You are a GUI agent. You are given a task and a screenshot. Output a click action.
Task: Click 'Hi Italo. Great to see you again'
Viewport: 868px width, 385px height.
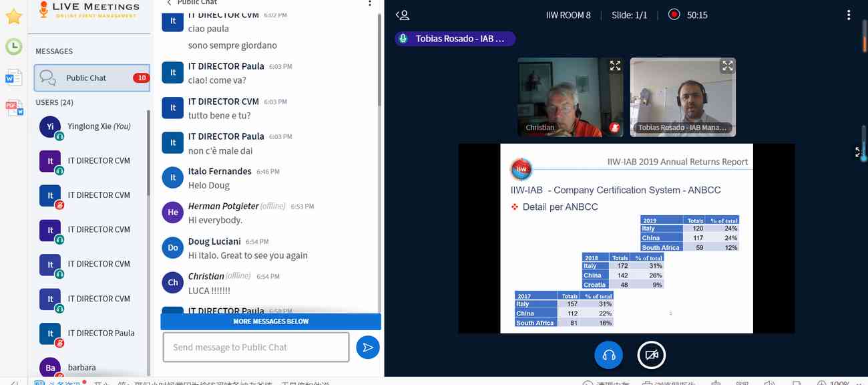[x=248, y=255]
